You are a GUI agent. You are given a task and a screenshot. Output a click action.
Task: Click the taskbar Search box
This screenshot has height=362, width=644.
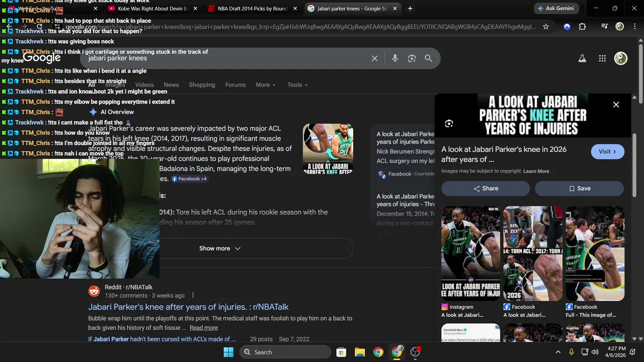coord(285,352)
